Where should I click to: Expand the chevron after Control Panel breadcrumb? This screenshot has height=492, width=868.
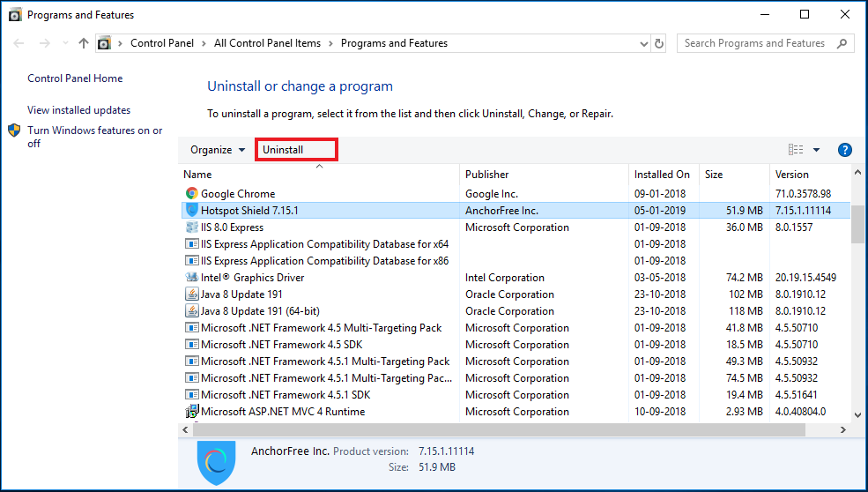pos(204,43)
